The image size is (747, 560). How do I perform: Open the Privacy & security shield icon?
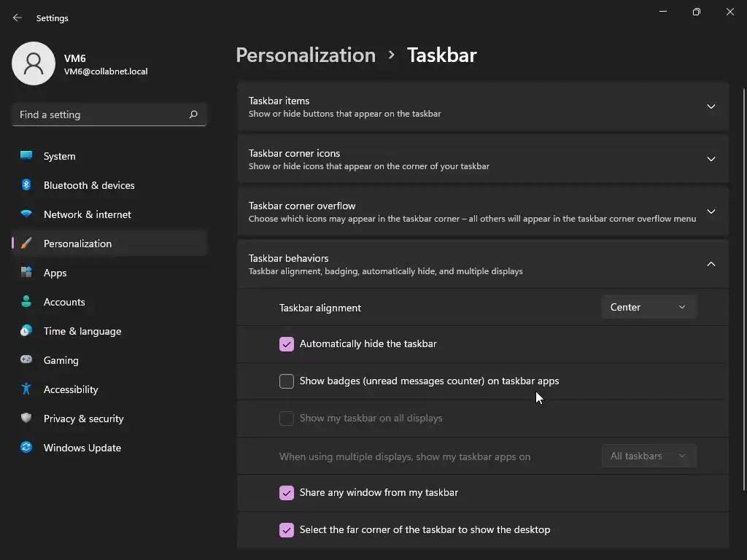point(26,419)
